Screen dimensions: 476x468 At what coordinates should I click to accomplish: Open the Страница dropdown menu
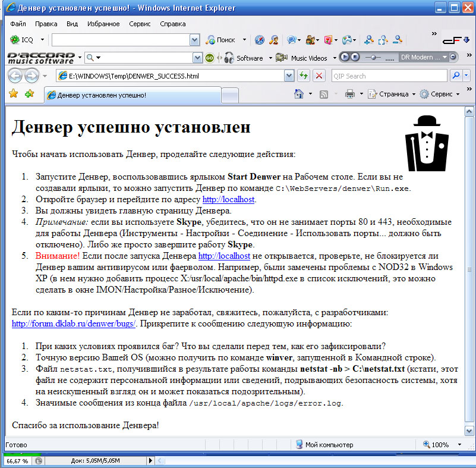392,94
